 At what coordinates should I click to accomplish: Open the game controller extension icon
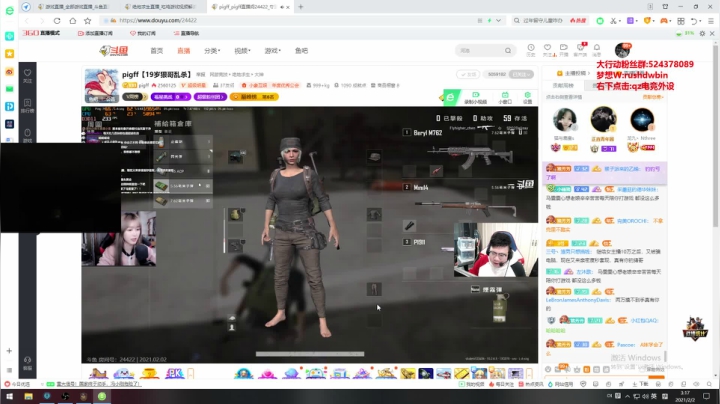[x=664, y=21]
